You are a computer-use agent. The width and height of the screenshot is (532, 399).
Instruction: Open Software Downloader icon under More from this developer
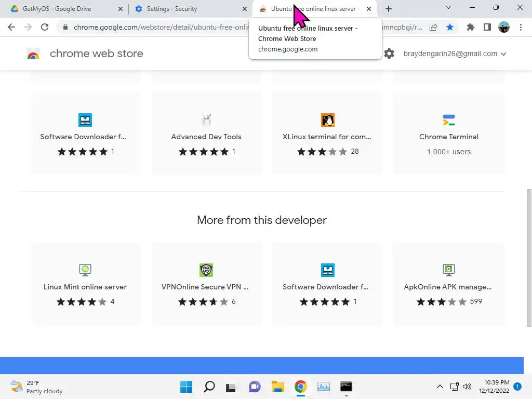pyautogui.click(x=327, y=270)
